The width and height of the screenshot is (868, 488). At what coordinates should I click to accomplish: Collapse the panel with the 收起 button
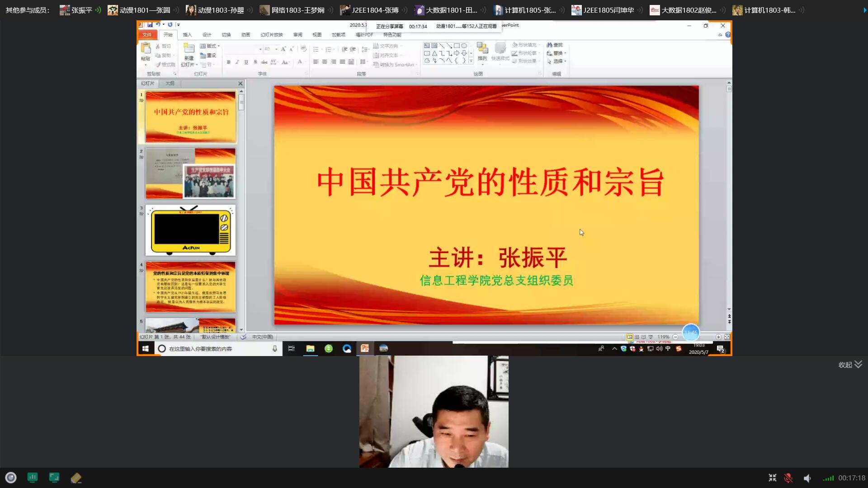(x=850, y=365)
